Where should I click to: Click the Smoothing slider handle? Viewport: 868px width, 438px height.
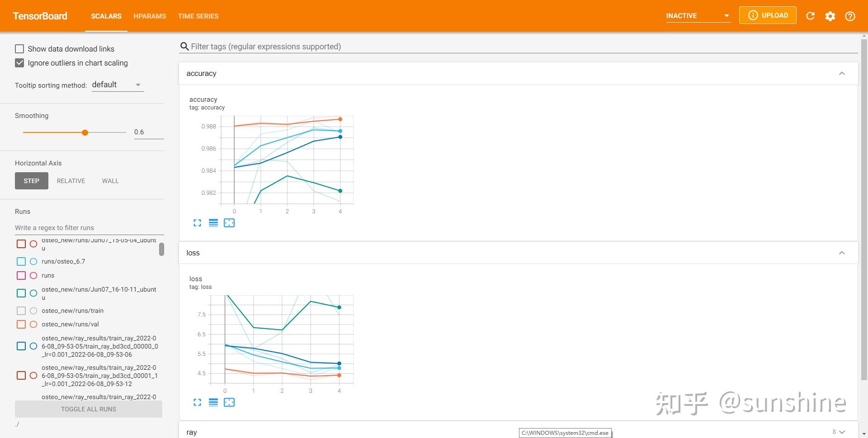(85, 132)
